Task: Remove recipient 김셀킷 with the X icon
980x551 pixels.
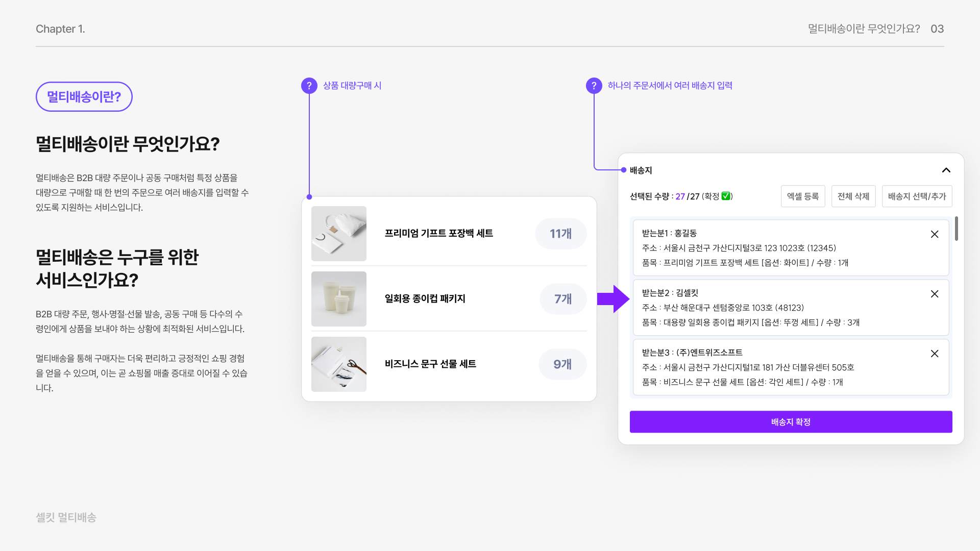Action: [x=934, y=294]
